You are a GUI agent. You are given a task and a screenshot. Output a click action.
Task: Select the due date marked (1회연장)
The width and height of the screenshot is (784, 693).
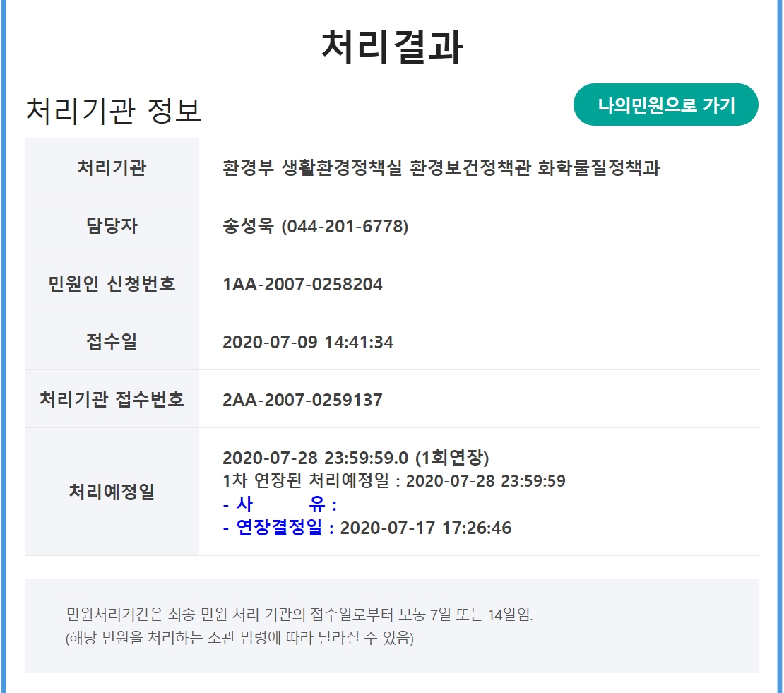pos(355,458)
